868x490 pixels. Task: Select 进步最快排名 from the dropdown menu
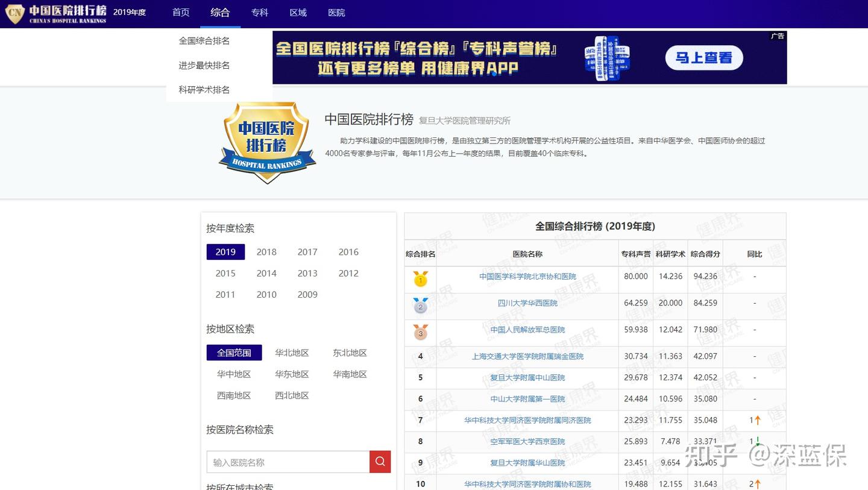(204, 65)
